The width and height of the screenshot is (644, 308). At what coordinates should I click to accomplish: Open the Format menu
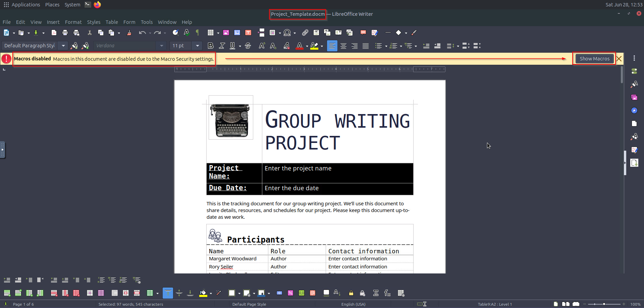tap(73, 22)
